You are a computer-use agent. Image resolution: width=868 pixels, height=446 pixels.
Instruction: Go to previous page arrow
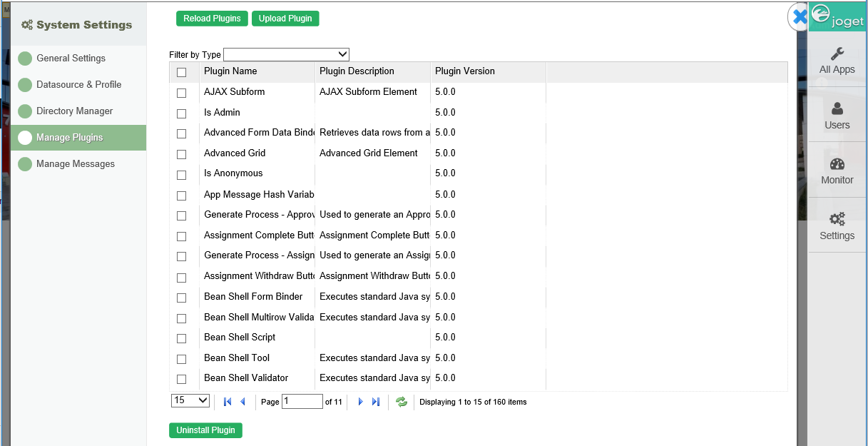click(242, 402)
